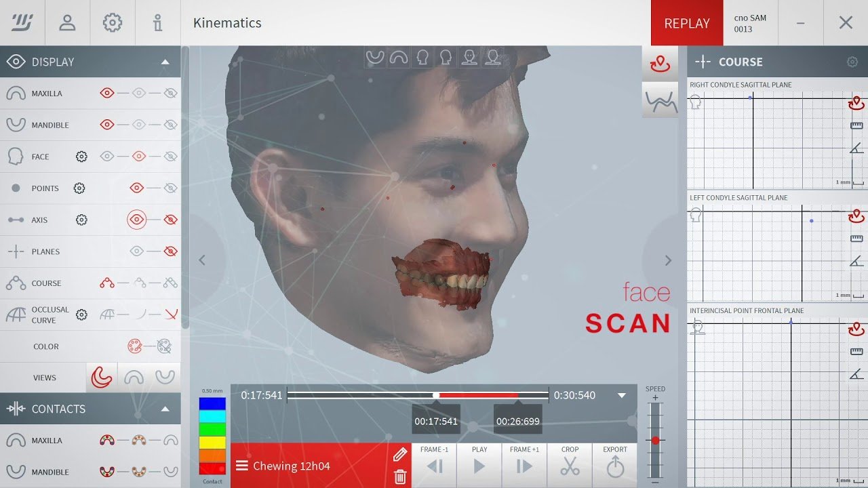Delete recording with the trash icon
The height and width of the screenshot is (488, 868).
click(400, 477)
